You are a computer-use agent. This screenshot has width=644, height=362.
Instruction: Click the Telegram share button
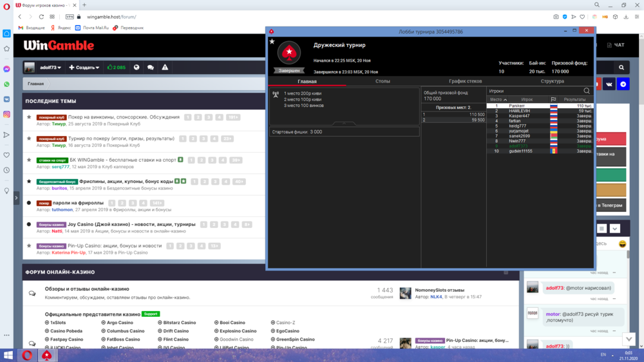pos(623,84)
